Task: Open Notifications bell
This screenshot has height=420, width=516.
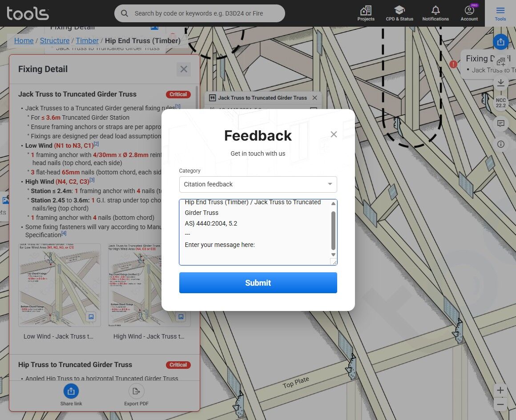Action: click(x=435, y=13)
